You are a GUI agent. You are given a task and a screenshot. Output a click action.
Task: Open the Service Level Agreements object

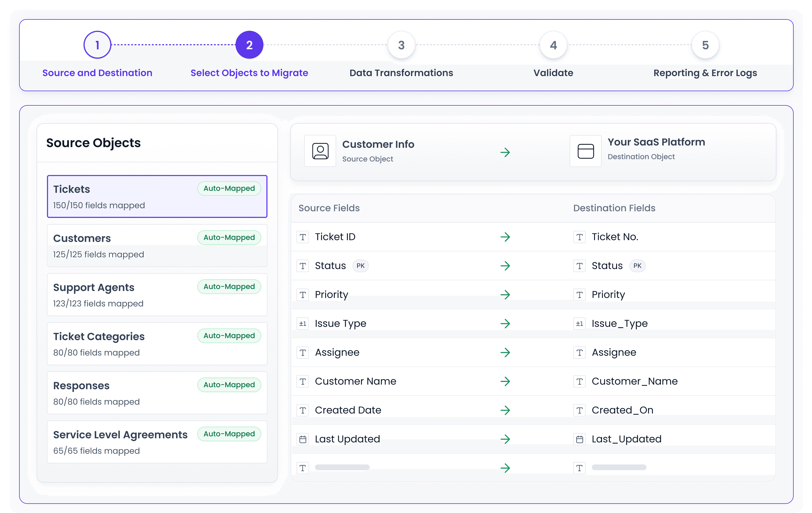tap(157, 442)
